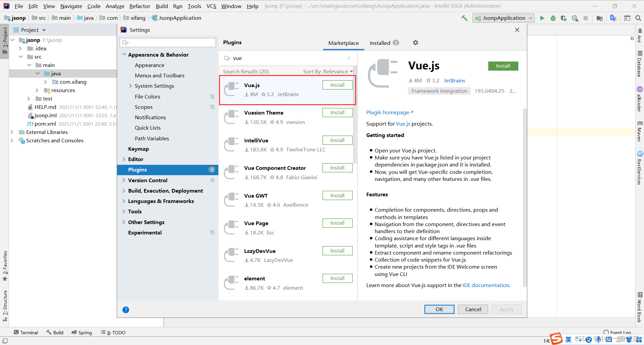Viewport: 644px width, 345px height.
Task: Install the Vuesion Theme plugin
Action: 337,113
